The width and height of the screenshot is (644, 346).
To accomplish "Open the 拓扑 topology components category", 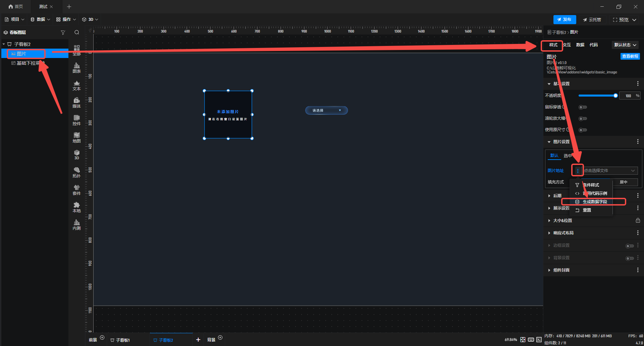I will click(76, 172).
